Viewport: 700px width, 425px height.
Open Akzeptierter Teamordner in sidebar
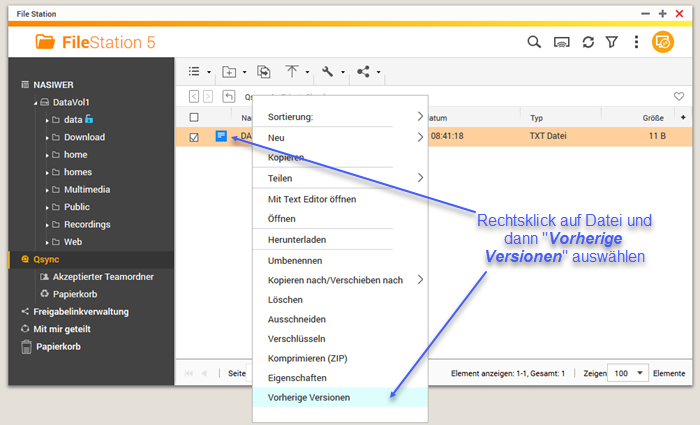pos(103,277)
